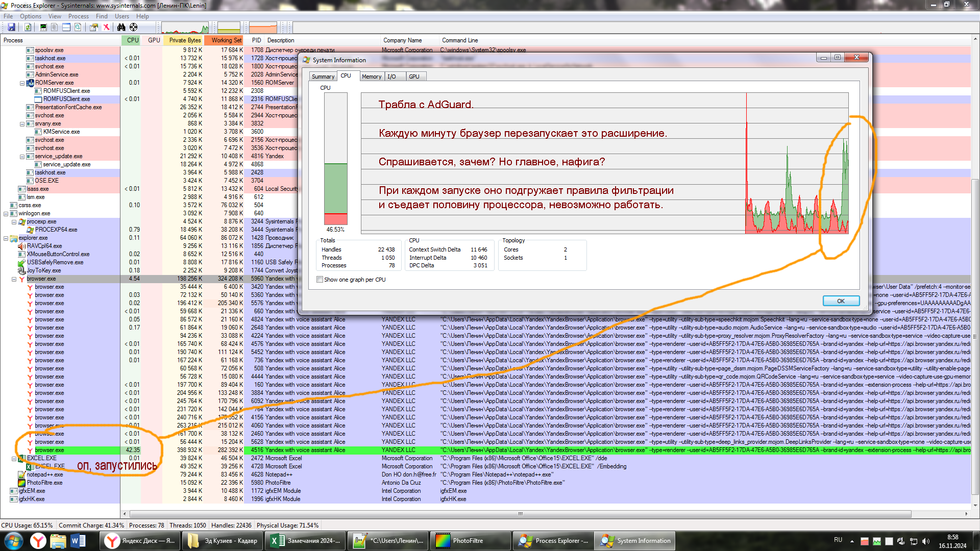Image resolution: width=980 pixels, height=551 pixels.
Task: Collapse the EXCEL.EXE tree node
Action: 14,459
